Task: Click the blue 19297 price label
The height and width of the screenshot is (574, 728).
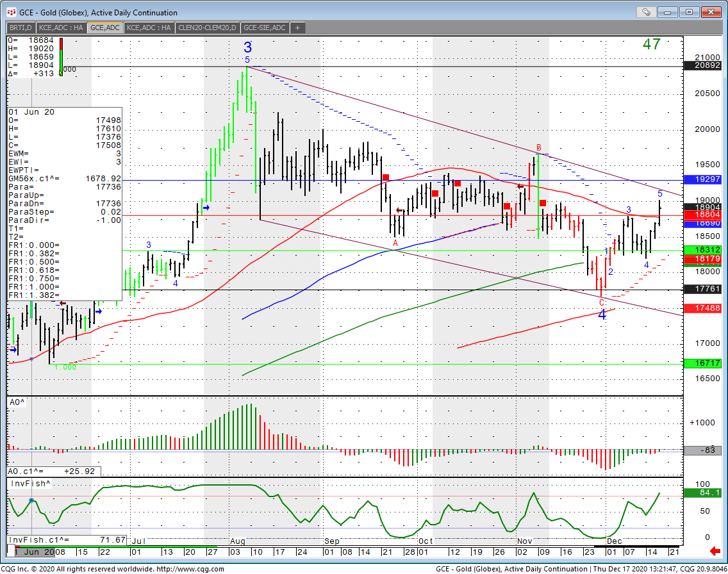Action: (x=702, y=180)
